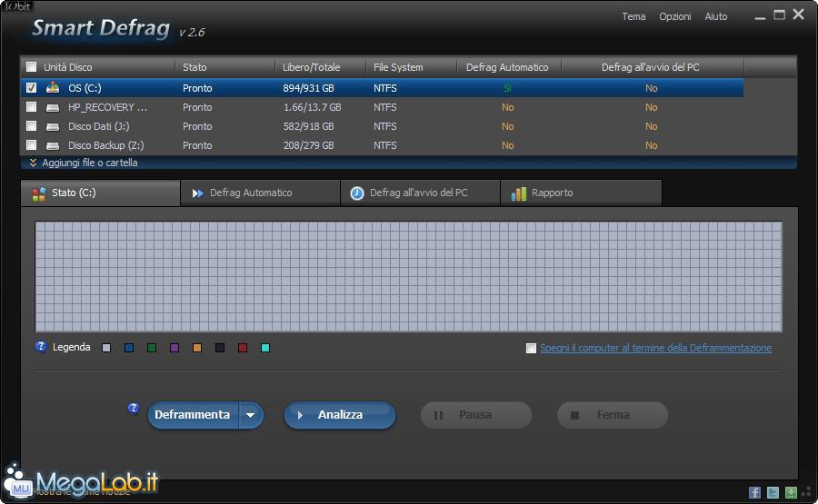Screen dimensions: 818x504
Task: Click the Analizza button
Action: pos(340,415)
